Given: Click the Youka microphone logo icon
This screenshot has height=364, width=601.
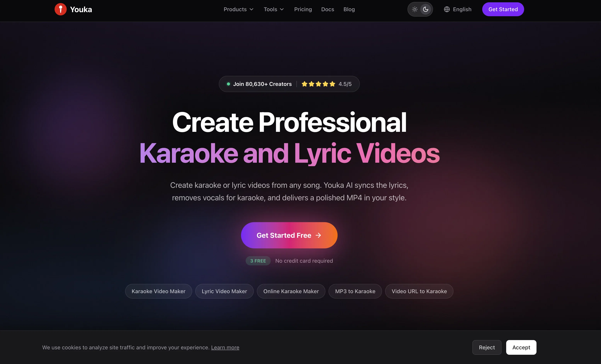Looking at the screenshot, I should click(x=60, y=9).
